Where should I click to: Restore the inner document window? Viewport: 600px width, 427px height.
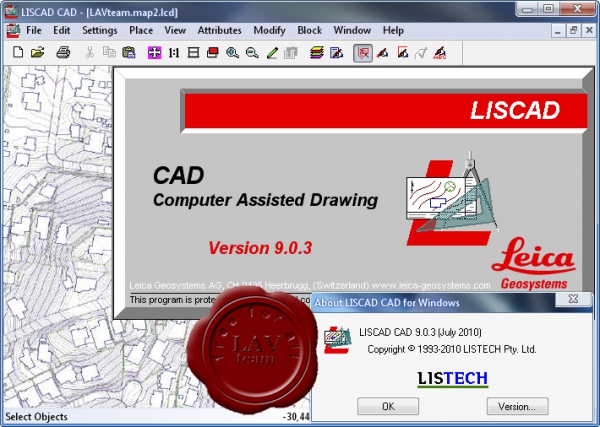[573, 30]
